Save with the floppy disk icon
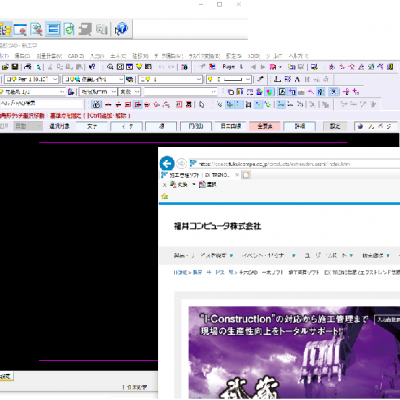Screen dimensions: 400x400 (15, 67)
